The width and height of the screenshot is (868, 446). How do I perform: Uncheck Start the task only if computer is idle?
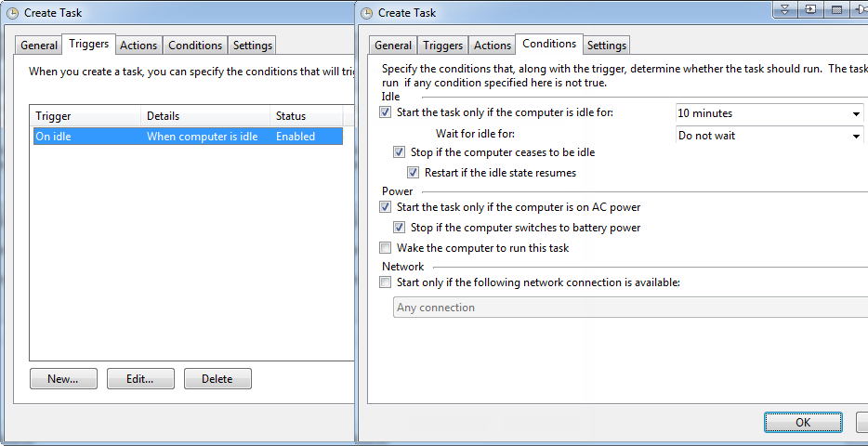point(385,112)
